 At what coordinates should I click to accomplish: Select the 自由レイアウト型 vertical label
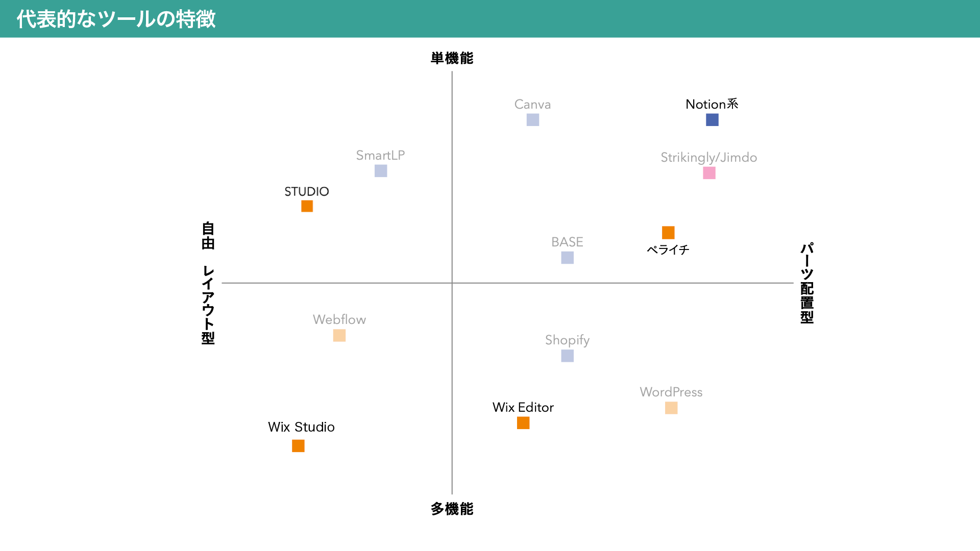(x=208, y=283)
